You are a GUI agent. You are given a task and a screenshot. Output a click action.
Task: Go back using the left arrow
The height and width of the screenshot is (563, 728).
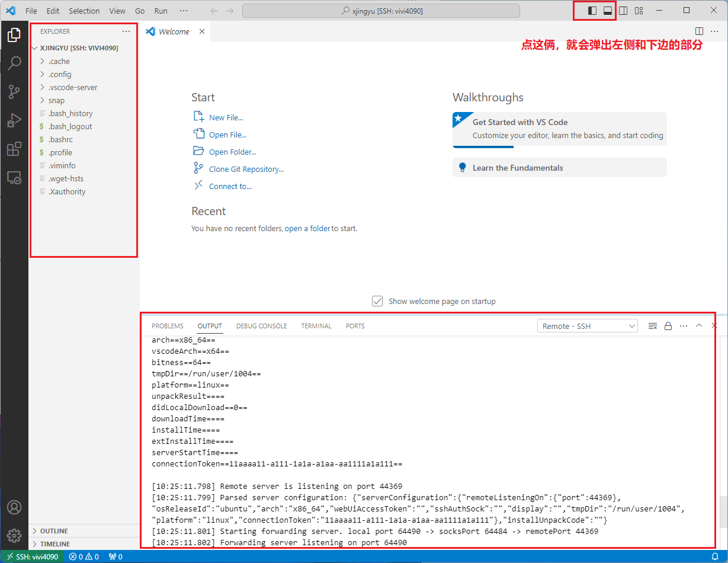[214, 11]
